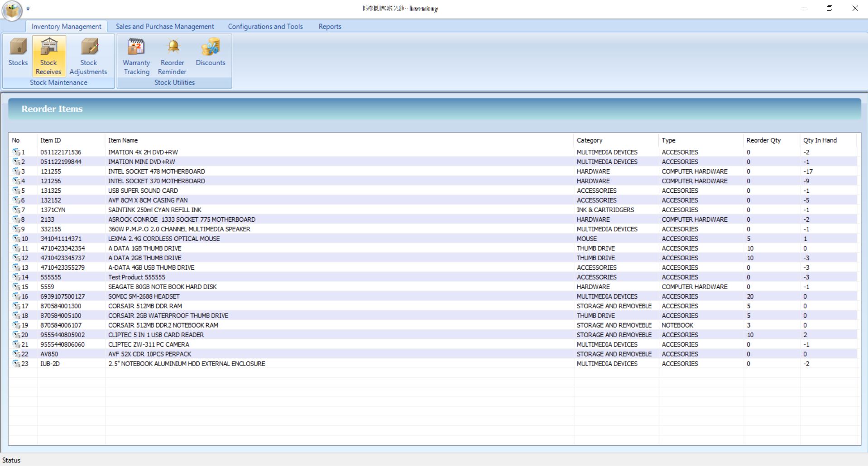
Task: Click row icon for item number 4
Action: click(x=16, y=181)
